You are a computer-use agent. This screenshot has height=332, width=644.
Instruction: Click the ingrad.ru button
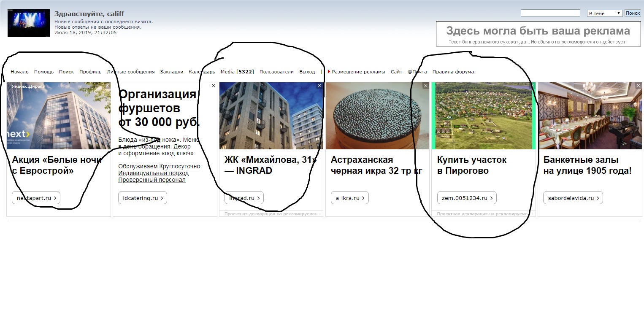244,198
